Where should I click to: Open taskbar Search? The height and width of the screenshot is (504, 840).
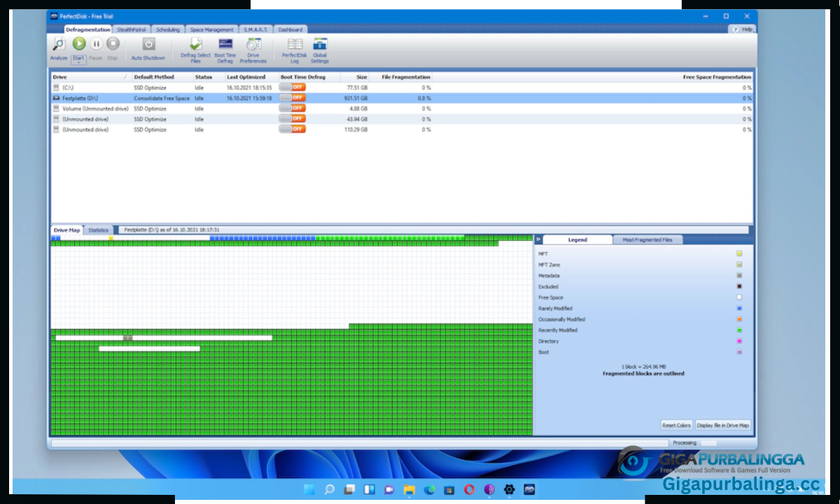pyautogui.click(x=329, y=489)
